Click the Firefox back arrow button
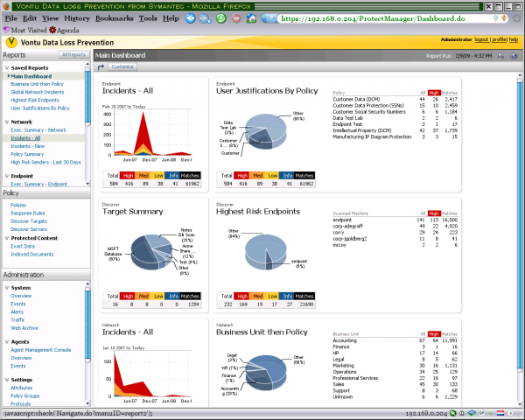The width and height of the screenshot is (525, 420). coord(190,18)
